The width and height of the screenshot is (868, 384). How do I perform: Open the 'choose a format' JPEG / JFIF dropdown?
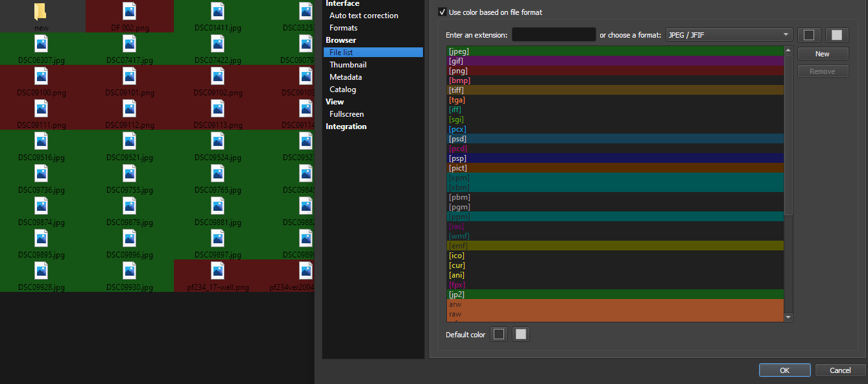729,35
